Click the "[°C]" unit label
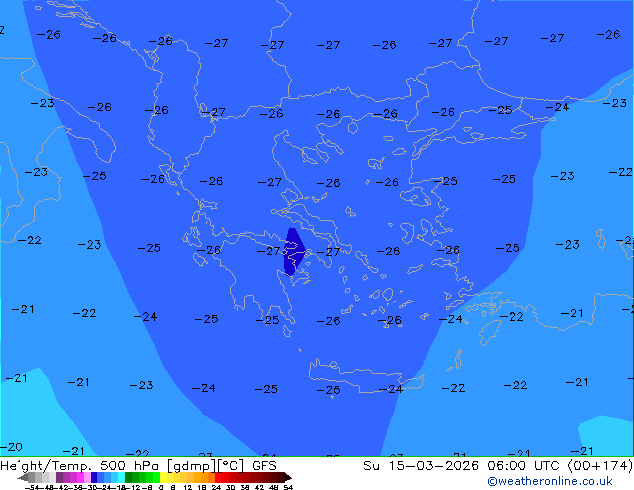 pyautogui.click(x=230, y=466)
